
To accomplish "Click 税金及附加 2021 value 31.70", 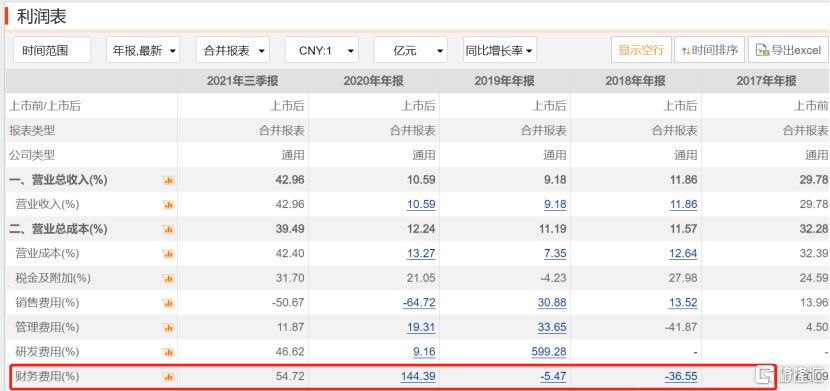I will (x=290, y=278).
